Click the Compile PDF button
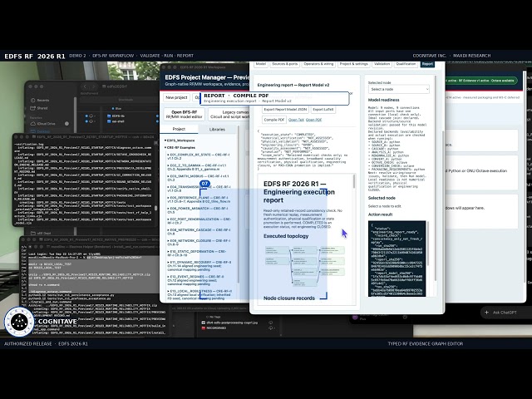The width and height of the screenshot is (532, 399). 273,120
